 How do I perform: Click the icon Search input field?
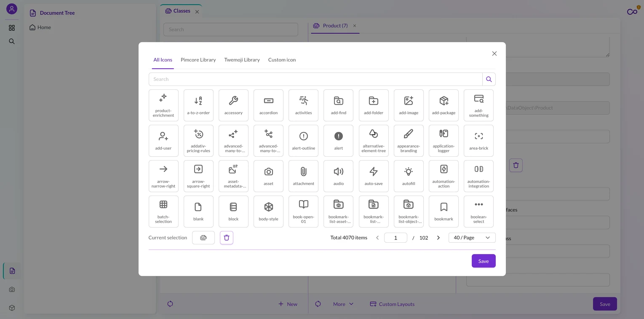coord(315,79)
